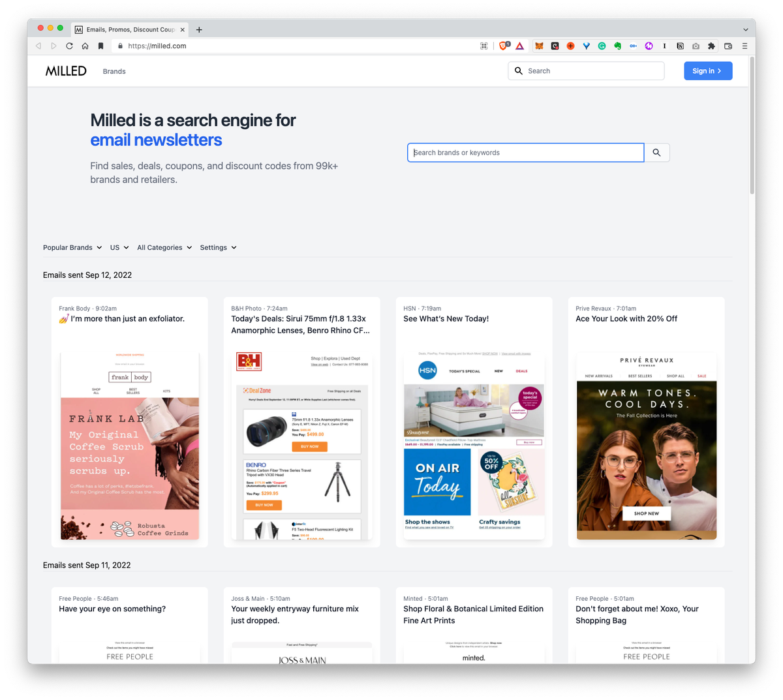Click the B&H Photo email preview thumbnail

click(302, 446)
